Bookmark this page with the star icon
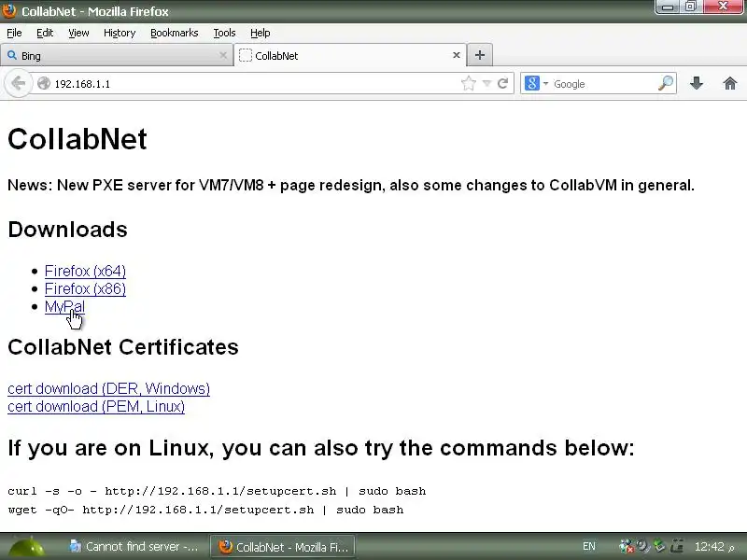747x560 pixels. pos(469,84)
